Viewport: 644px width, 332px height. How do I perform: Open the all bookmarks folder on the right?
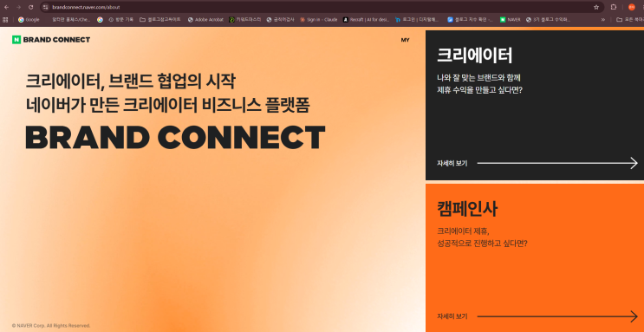point(629,19)
